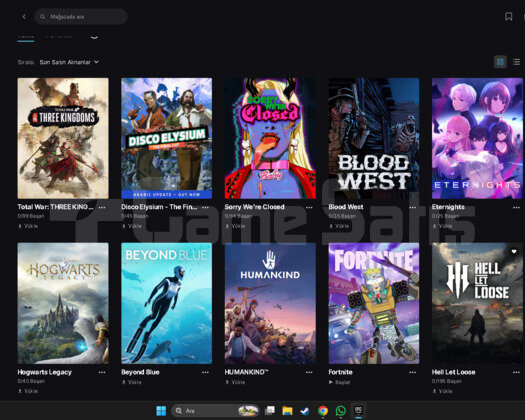Select the first underlined library tab
The height and width of the screenshot is (420, 525).
[x=26, y=37]
